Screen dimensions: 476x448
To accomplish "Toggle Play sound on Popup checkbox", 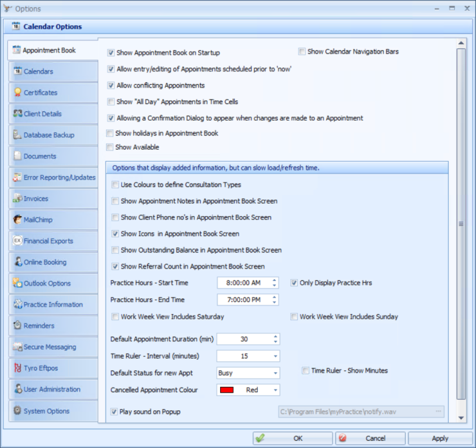I will tap(114, 412).
